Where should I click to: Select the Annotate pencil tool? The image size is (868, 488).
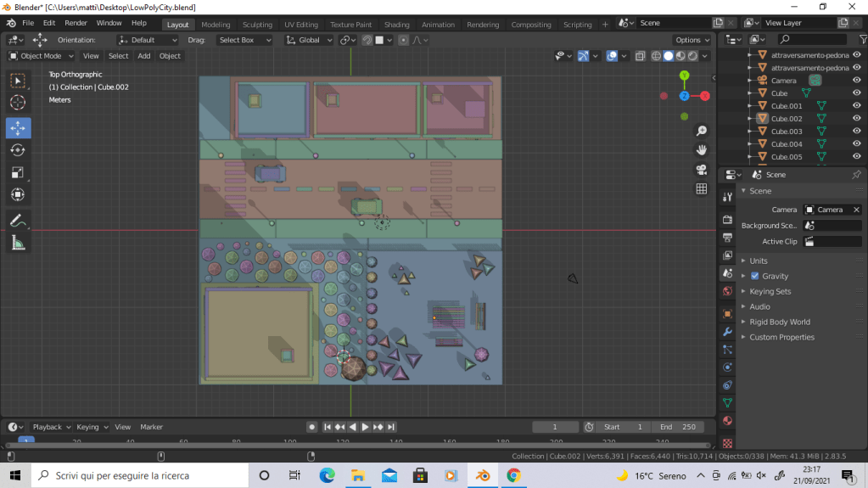[18, 221]
